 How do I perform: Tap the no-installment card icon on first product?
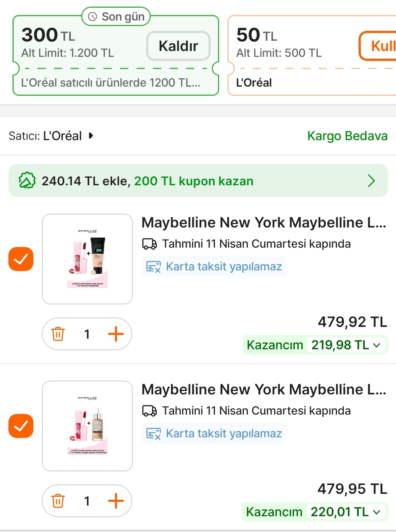(x=153, y=267)
